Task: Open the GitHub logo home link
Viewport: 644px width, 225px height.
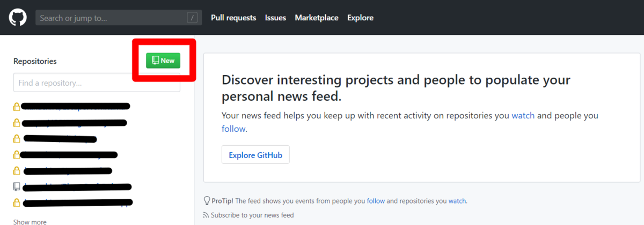Action: pos(18,18)
